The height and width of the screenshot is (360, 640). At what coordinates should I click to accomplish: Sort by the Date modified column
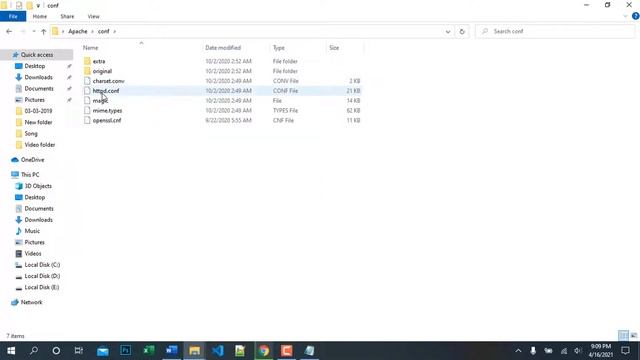223,48
